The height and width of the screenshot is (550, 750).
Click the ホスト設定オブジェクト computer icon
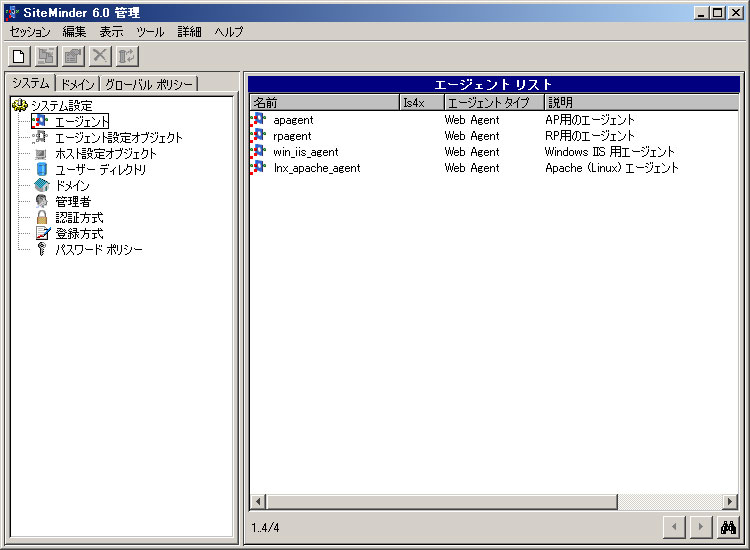tap(41, 154)
